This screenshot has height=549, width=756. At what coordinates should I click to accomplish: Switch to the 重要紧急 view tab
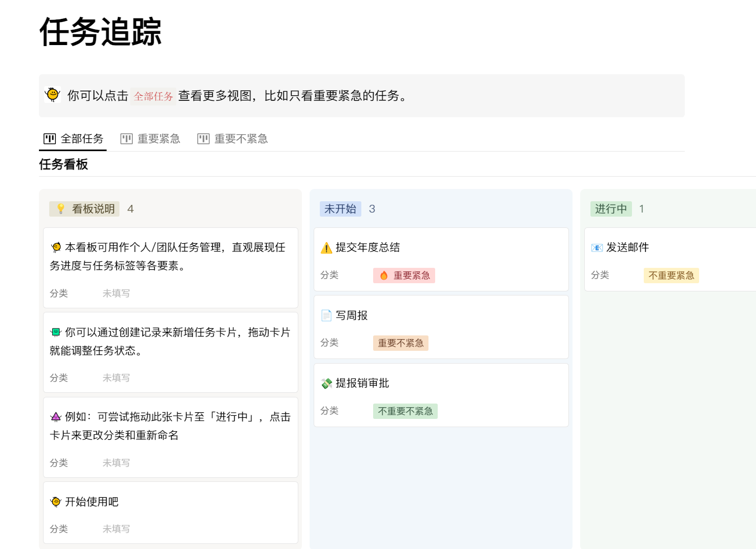pyautogui.click(x=151, y=139)
